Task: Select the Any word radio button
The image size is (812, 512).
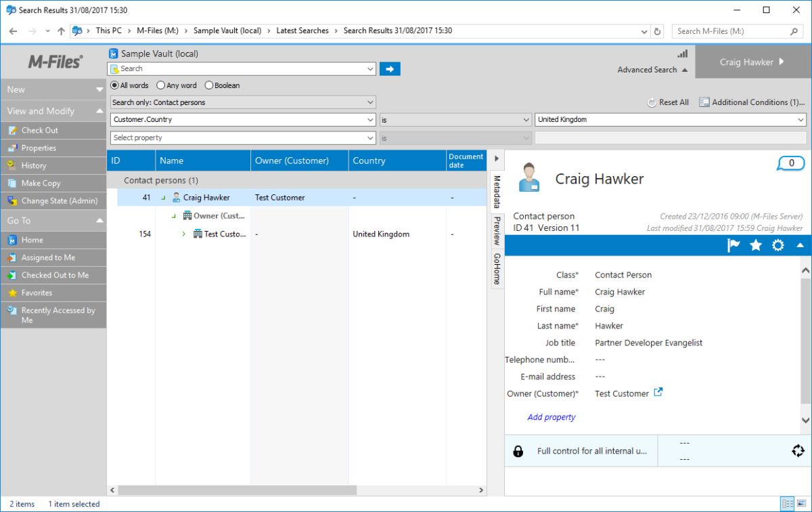Action: (160, 85)
